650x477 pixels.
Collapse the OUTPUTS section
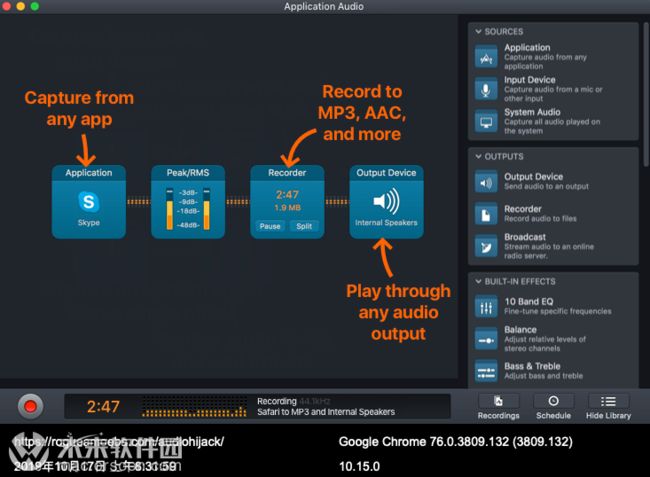(478, 157)
